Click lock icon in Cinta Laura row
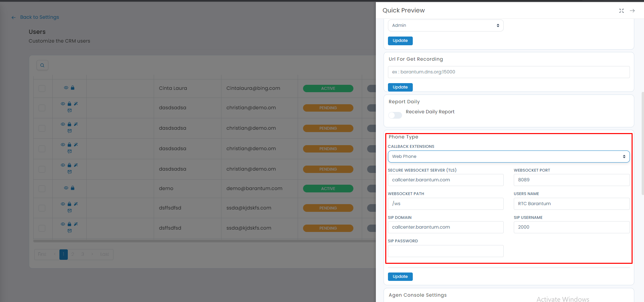 pyautogui.click(x=72, y=88)
